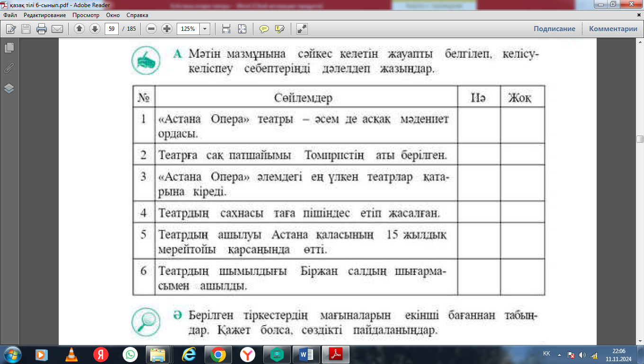Zoom in with the plus button
Viewport: 644px width, 364px height.
[167, 29]
